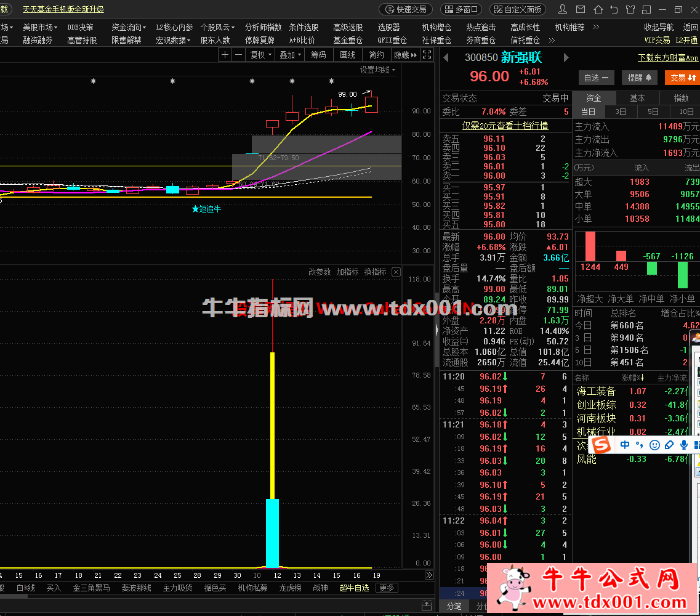
Task: Switch to 简约 simple mode
Action: pyautogui.click(x=376, y=55)
